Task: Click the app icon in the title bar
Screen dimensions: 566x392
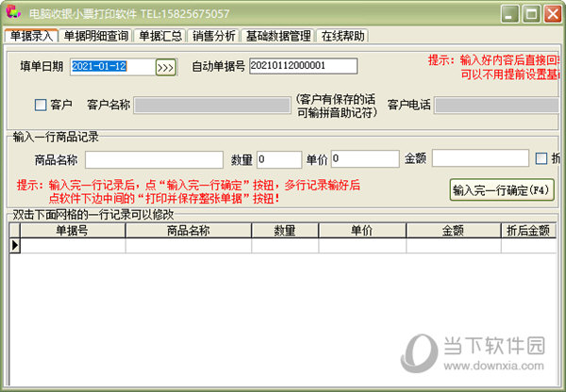Action: (x=13, y=12)
